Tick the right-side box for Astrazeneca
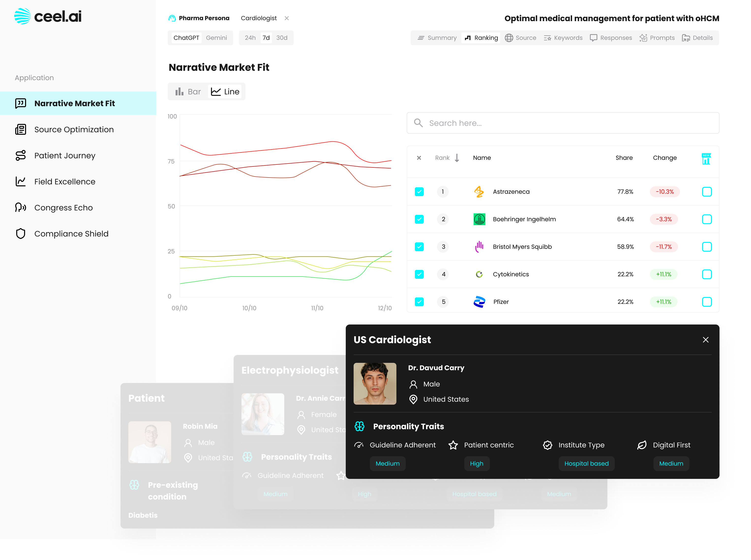 click(706, 192)
